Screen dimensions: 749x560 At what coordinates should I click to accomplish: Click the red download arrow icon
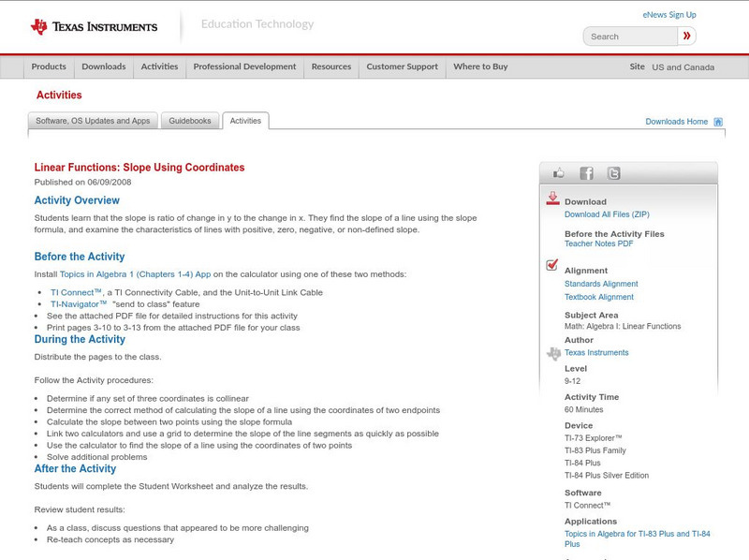(x=552, y=199)
